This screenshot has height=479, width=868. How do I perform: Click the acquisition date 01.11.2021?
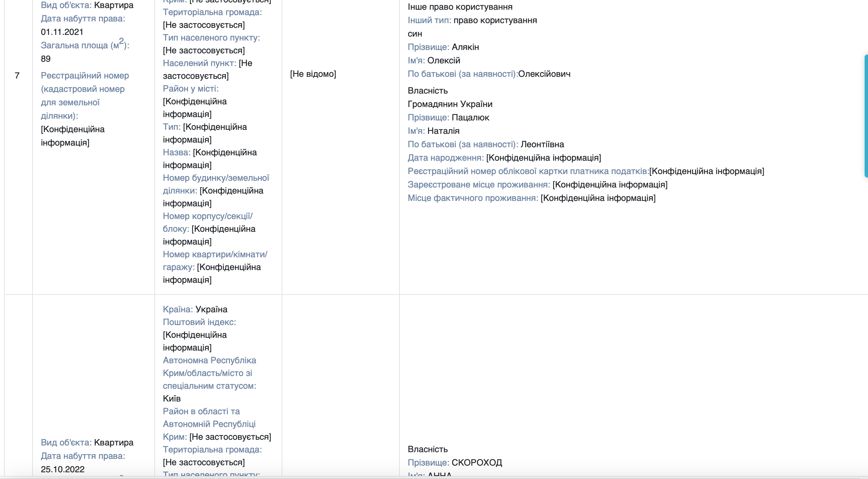[x=62, y=32]
